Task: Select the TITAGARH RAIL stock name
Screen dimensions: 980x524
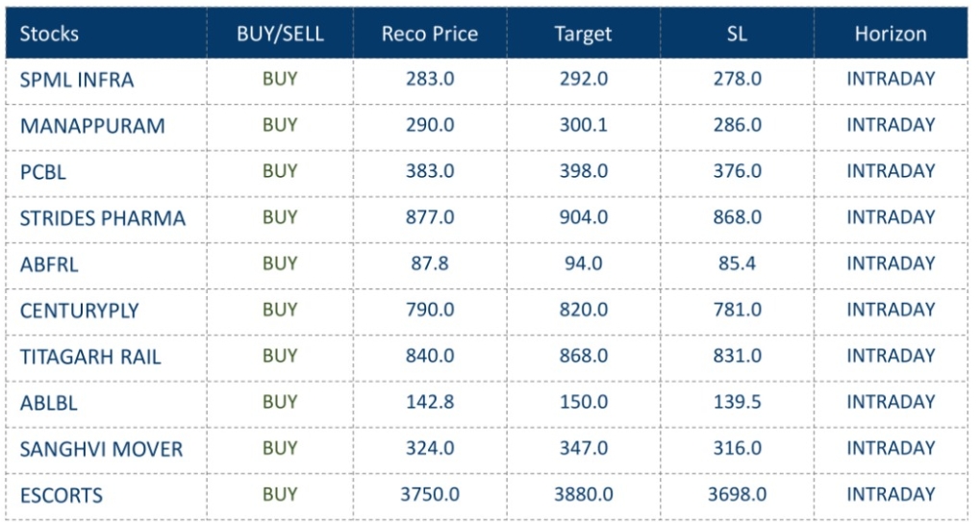Action: [x=90, y=357]
